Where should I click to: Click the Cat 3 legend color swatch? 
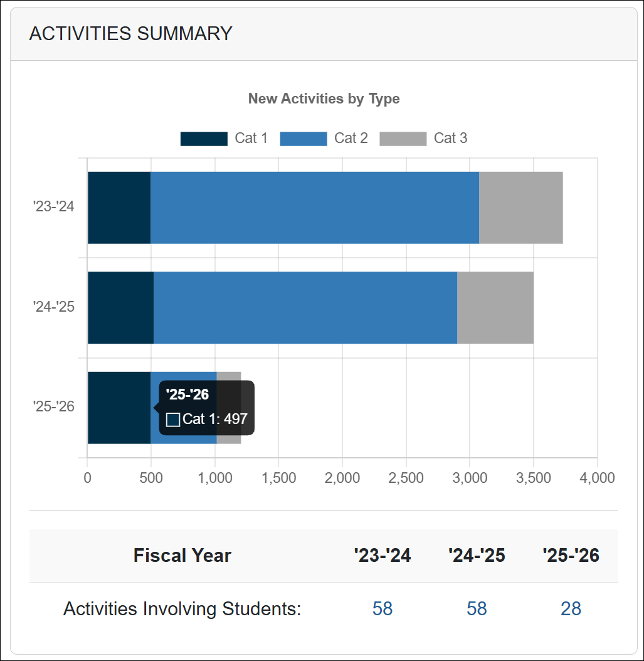(x=403, y=139)
